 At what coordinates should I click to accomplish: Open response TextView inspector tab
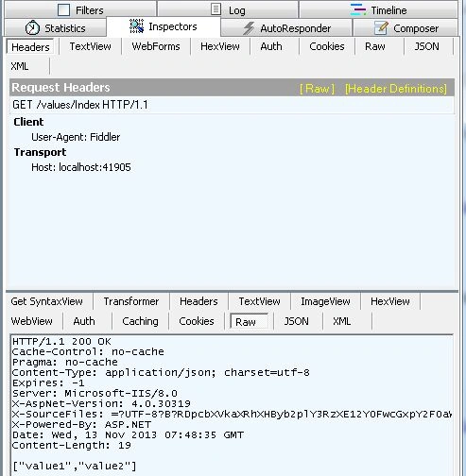(x=259, y=301)
